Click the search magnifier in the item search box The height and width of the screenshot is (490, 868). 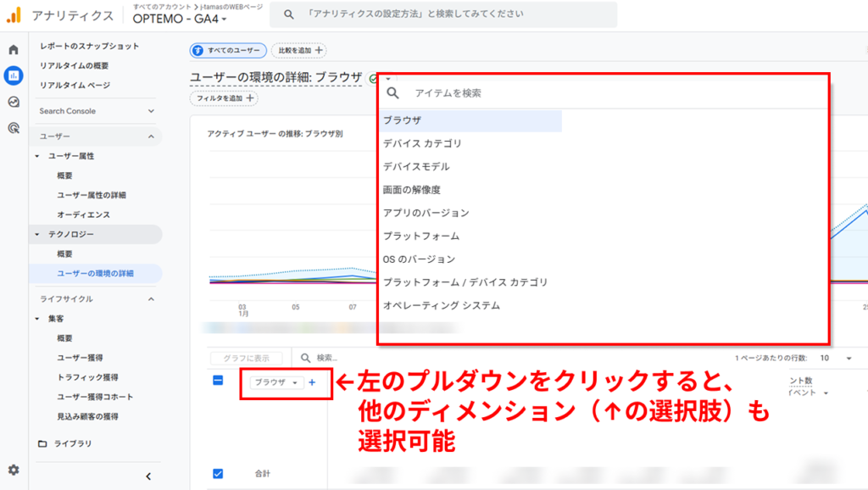(392, 93)
